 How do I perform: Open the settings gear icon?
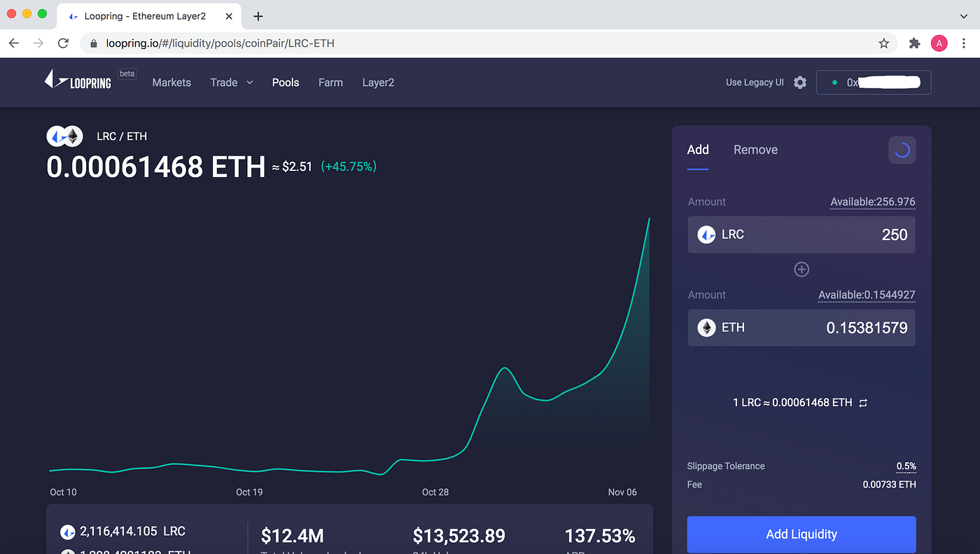point(800,82)
